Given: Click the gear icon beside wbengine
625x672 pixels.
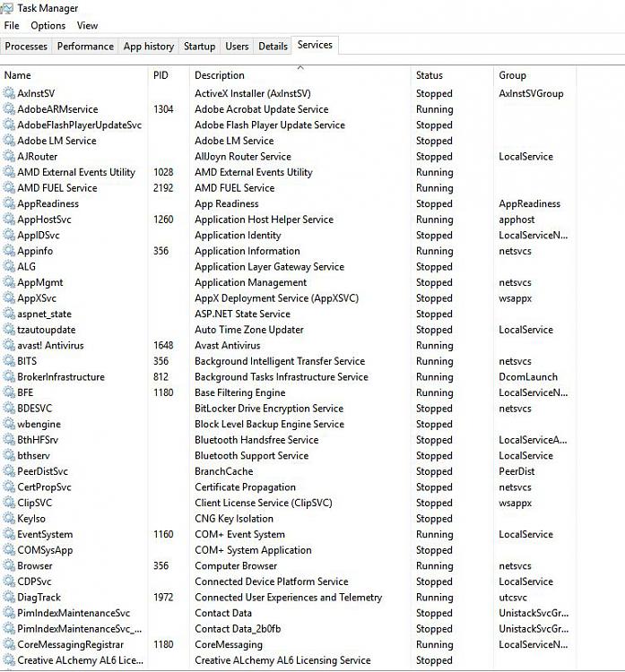Looking at the screenshot, I should tap(9, 424).
